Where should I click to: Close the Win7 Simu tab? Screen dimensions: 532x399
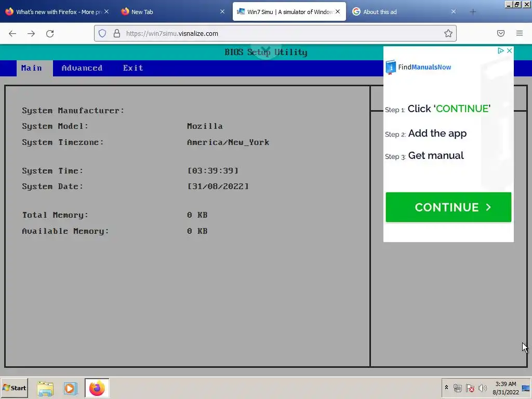pyautogui.click(x=338, y=11)
